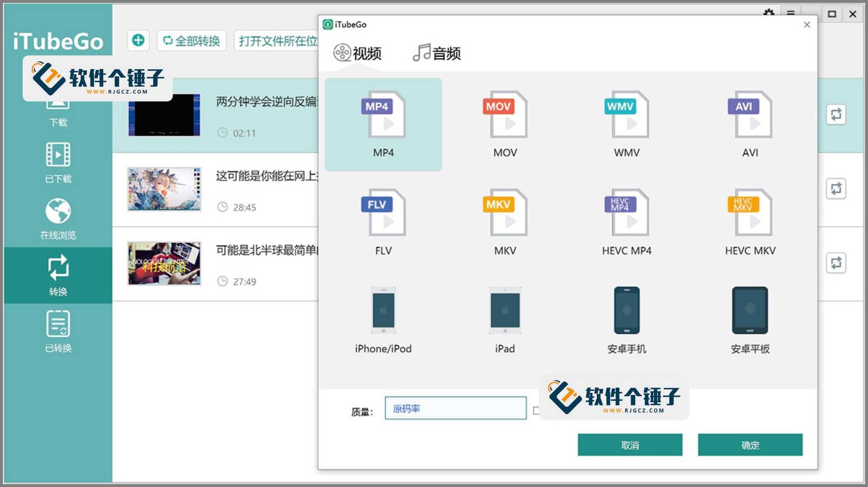Open the 在线浏览 sidebar section
This screenshot has height=487, width=868.
pos(58,219)
